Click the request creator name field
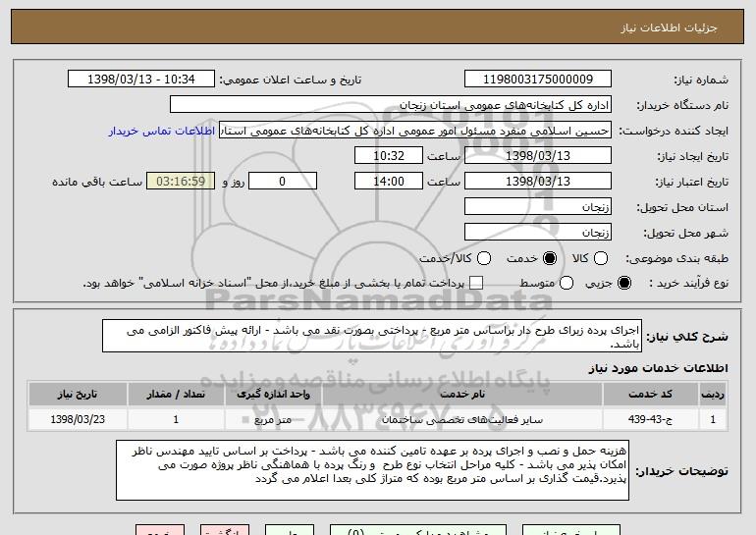This screenshot has height=535, width=756. (415, 131)
